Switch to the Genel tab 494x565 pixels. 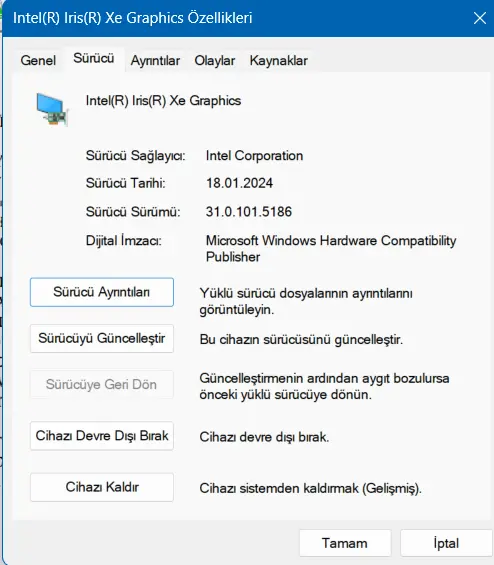click(38, 60)
